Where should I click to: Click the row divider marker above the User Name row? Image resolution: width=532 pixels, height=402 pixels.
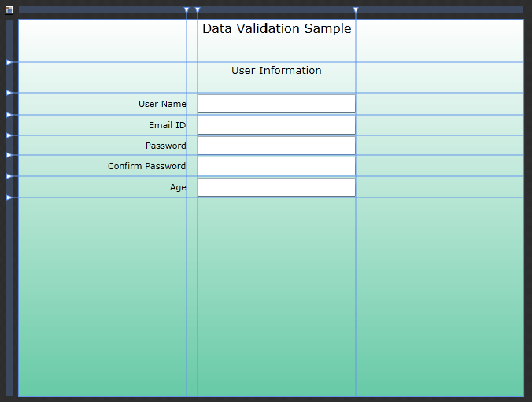pyautogui.click(x=9, y=93)
